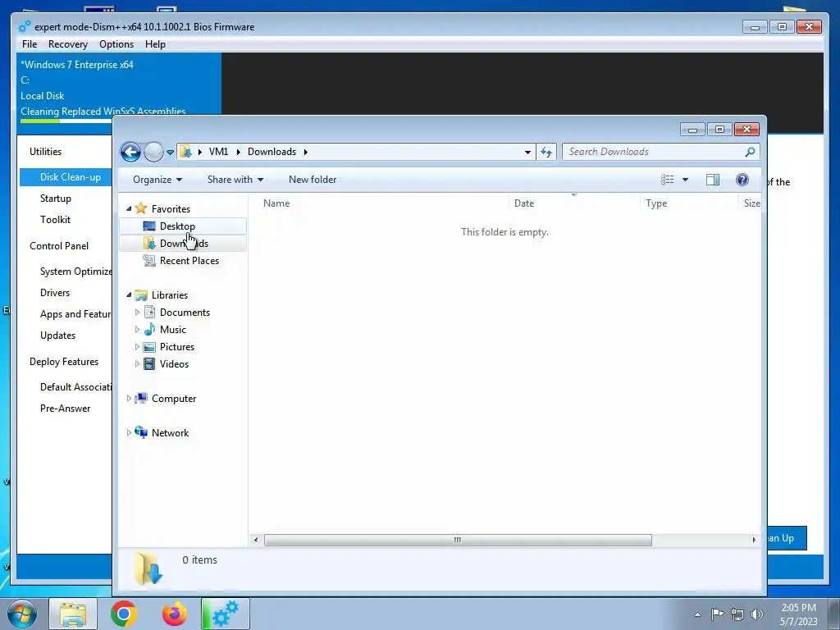The height and width of the screenshot is (630, 840).
Task: Launch Google Chrome from the taskbar
Action: [x=124, y=614]
